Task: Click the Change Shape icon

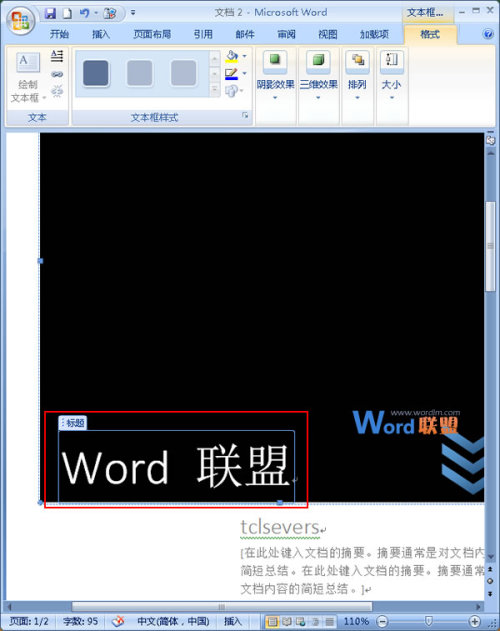Action: click(x=233, y=91)
